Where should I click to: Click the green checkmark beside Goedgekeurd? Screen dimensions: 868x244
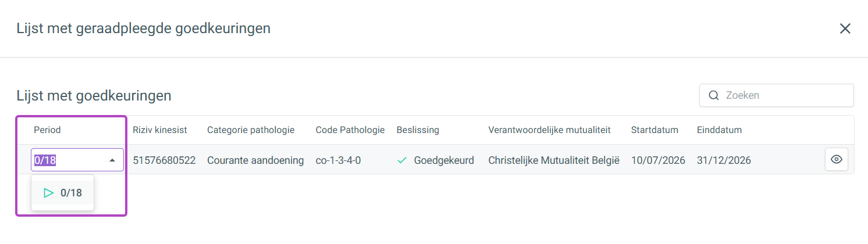point(402,160)
